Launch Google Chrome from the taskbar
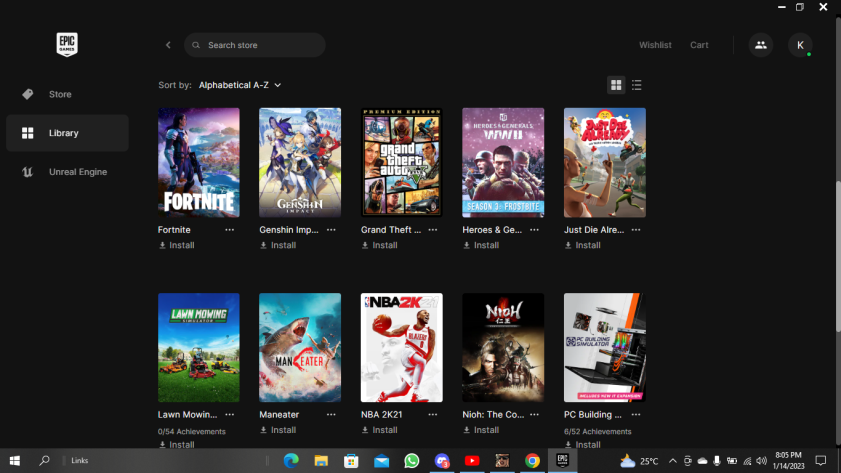 [532, 461]
